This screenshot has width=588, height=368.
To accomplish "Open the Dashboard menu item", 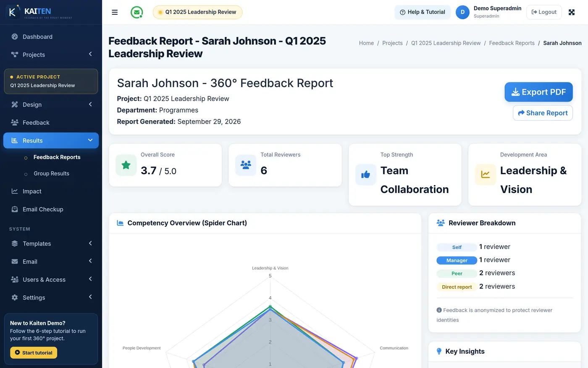I will (51, 37).
